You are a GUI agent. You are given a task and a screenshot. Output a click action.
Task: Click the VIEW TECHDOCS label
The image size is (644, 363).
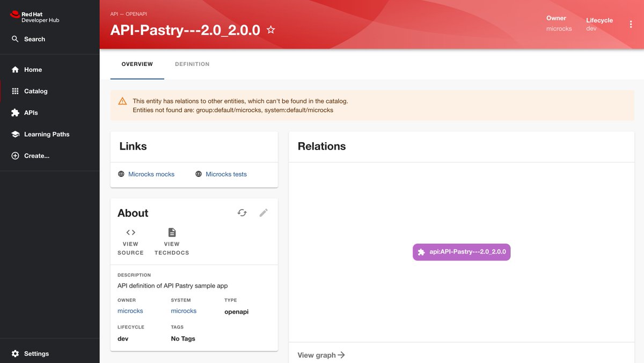pyautogui.click(x=172, y=248)
